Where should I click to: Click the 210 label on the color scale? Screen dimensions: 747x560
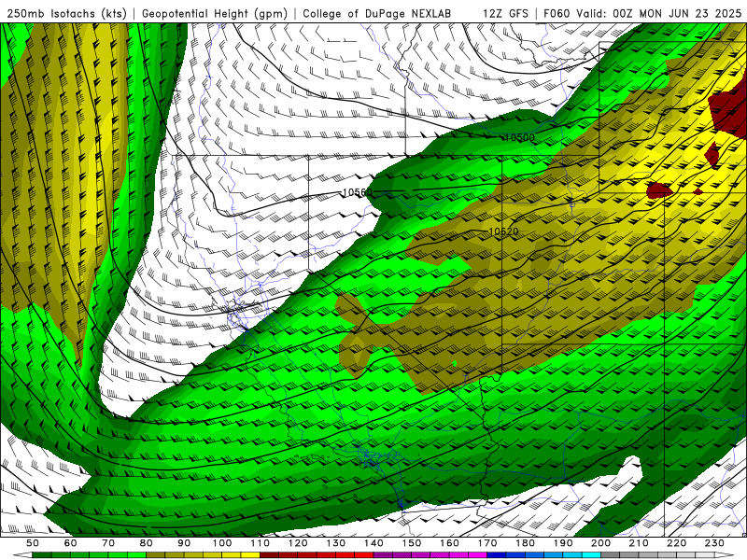pos(640,543)
